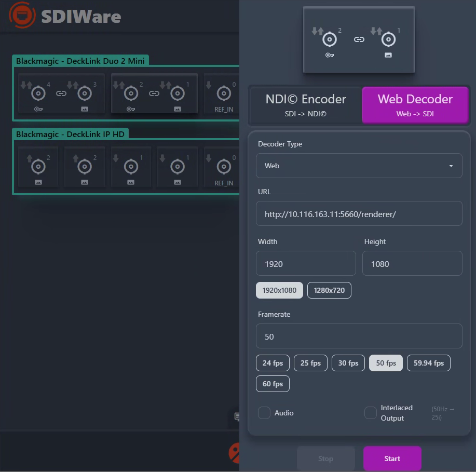The image size is (476, 472).
Task: Select the 59.94 fps preset
Action: [428, 363]
